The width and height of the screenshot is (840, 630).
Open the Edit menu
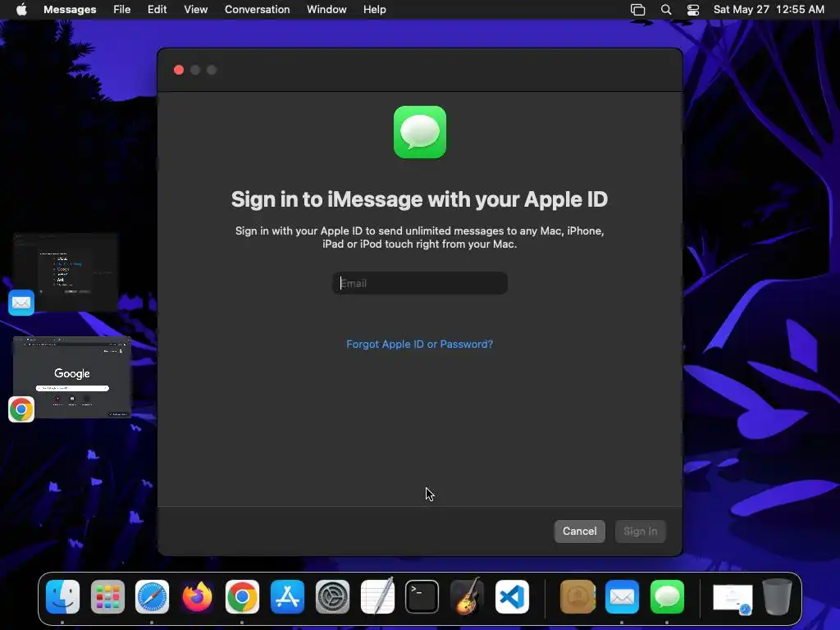(157, 10)
